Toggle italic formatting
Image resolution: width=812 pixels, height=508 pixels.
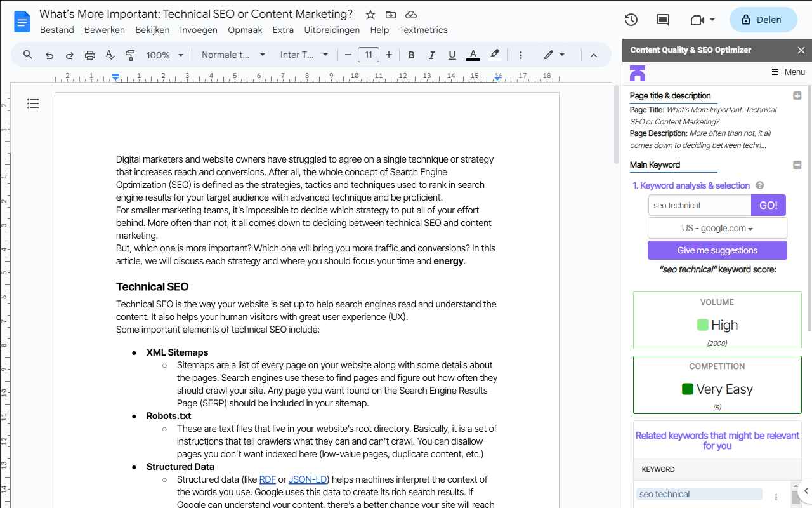pyautogui.click(x=431, y=55)
